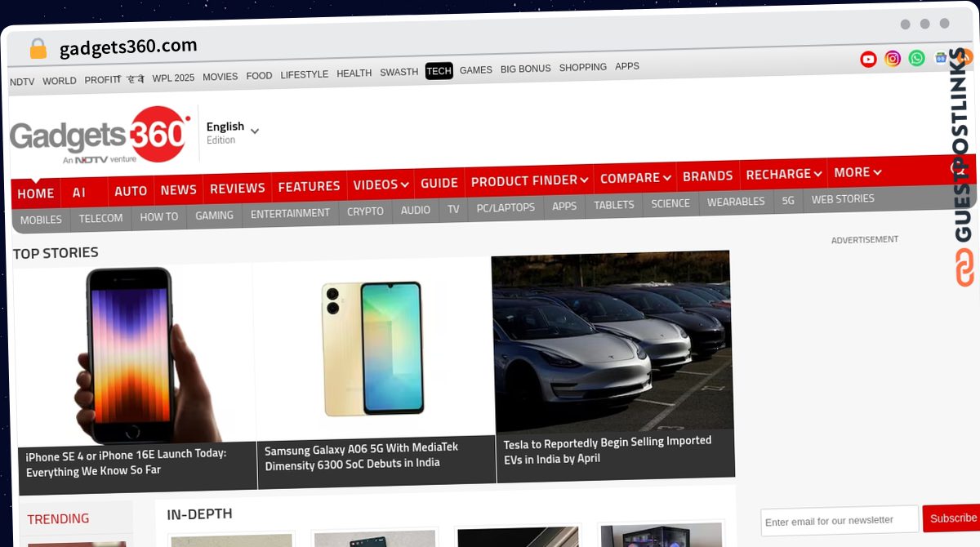Open the Features section
The height and width of the screenshot is (547, 980).
pyautogui.click(x=309, y=186)
